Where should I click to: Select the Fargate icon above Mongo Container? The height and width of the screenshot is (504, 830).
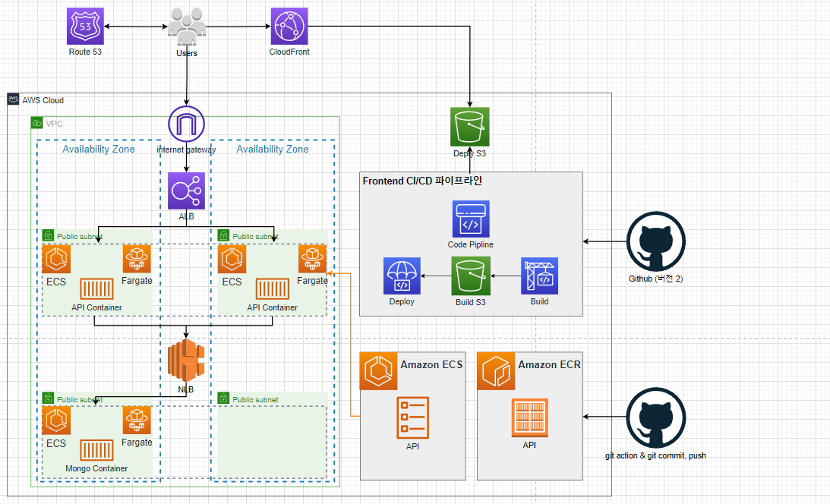click(137, 421)
